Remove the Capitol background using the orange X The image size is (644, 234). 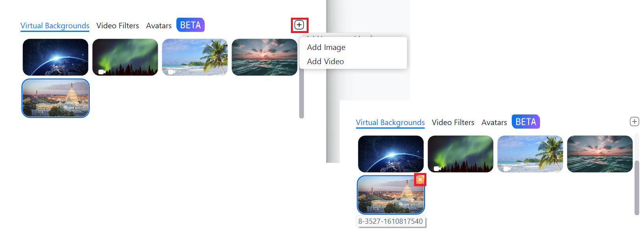coord(420,179)
